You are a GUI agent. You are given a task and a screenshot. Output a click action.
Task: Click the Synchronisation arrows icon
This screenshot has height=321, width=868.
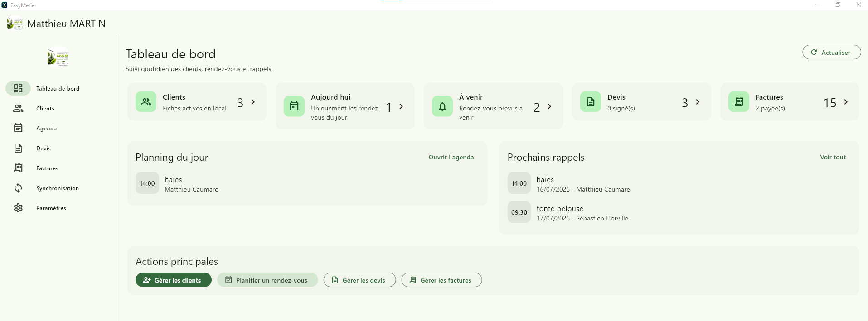18,188
